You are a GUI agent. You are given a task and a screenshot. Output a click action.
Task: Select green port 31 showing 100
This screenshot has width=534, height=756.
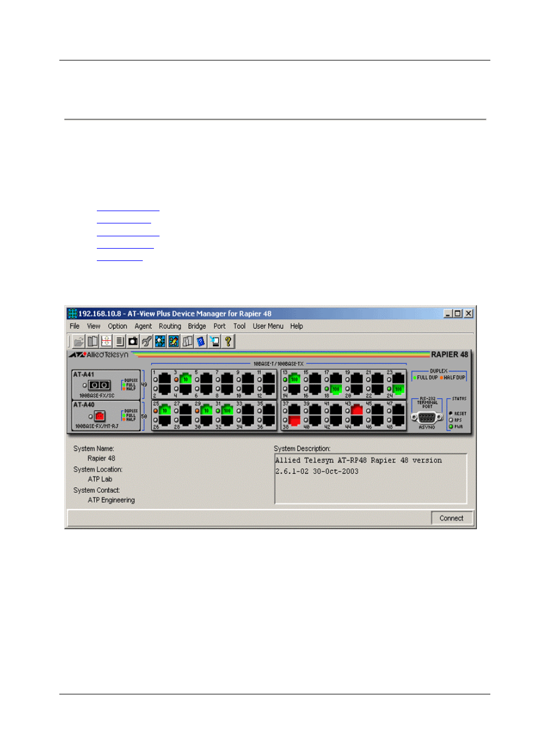227,410
